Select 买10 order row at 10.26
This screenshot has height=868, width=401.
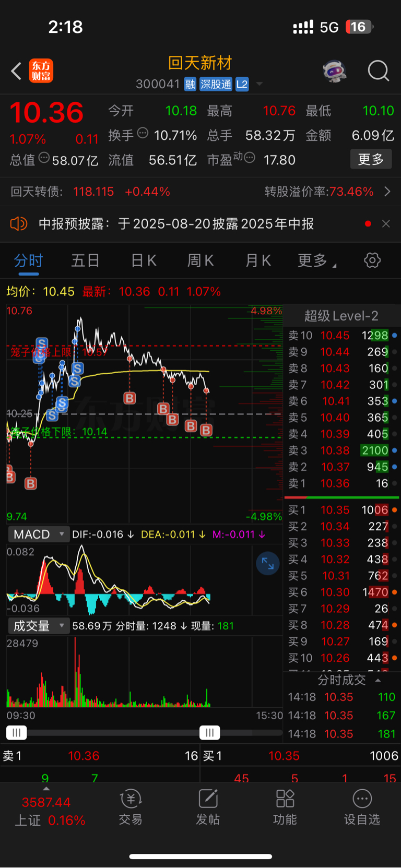click(x=343, y=658)
